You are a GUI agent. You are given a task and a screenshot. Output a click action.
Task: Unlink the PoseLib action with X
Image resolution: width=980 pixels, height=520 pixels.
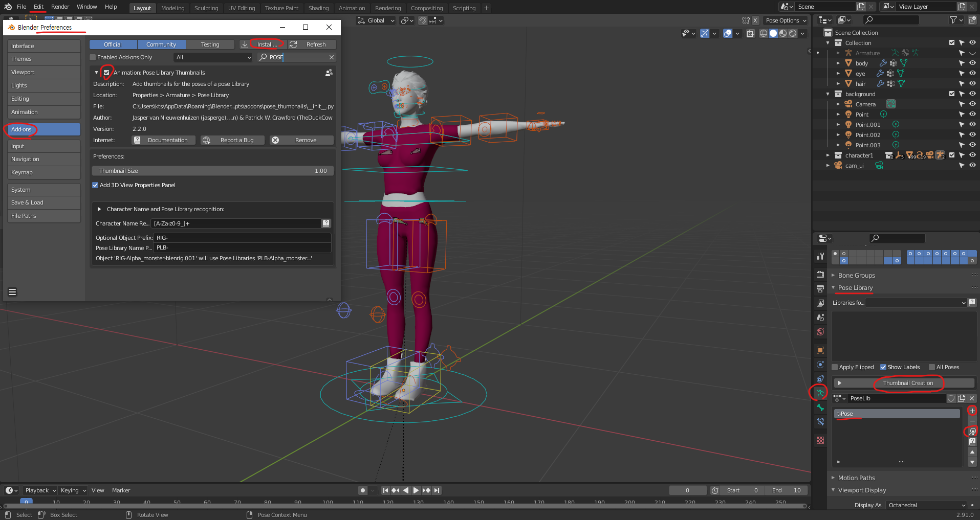tap(972, 398)
